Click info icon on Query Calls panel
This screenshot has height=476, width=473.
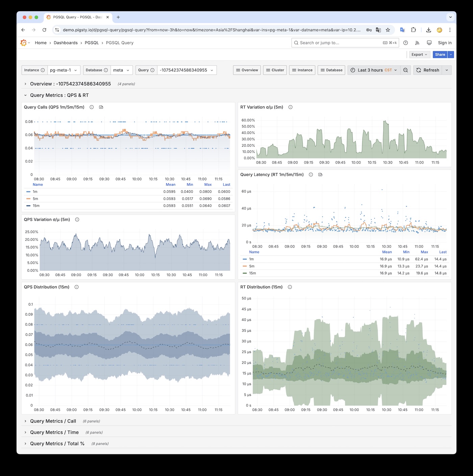(92, 107)
